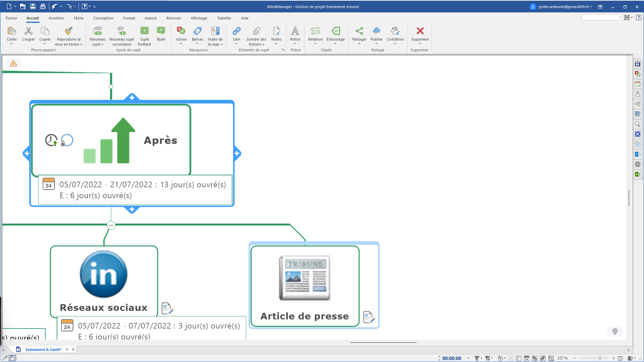Click the warning triangle icon on the map
644x362 pixels.
click(x=13, y=64)
